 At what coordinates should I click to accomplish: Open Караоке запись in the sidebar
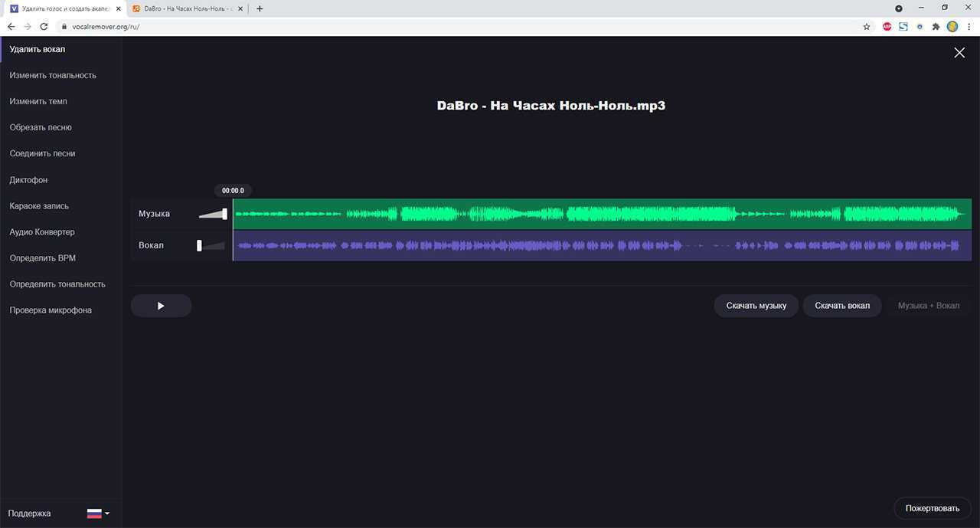39,205
